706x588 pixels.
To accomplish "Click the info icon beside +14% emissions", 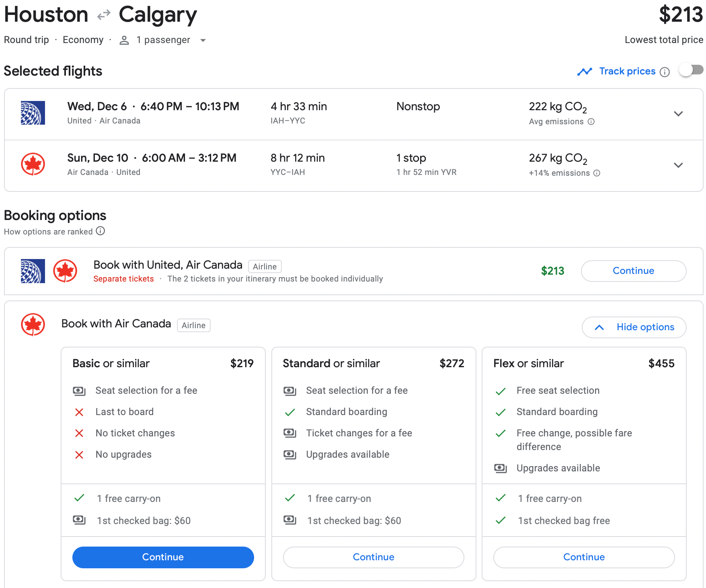I will (x=597, y=173).
